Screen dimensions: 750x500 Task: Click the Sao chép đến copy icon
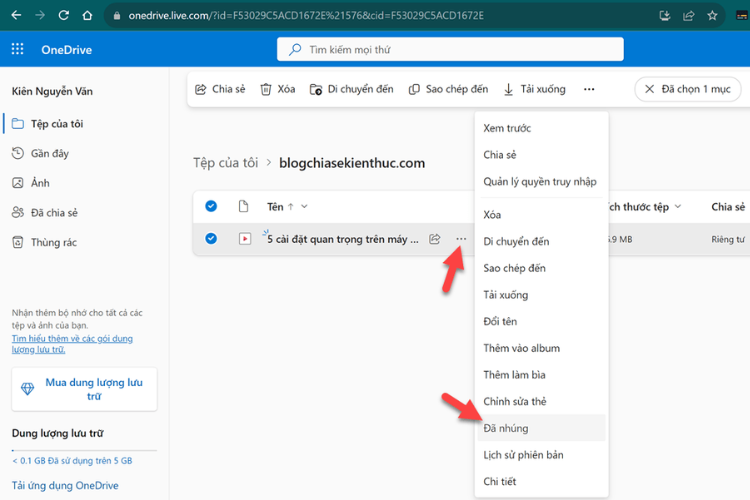[414, 89]
